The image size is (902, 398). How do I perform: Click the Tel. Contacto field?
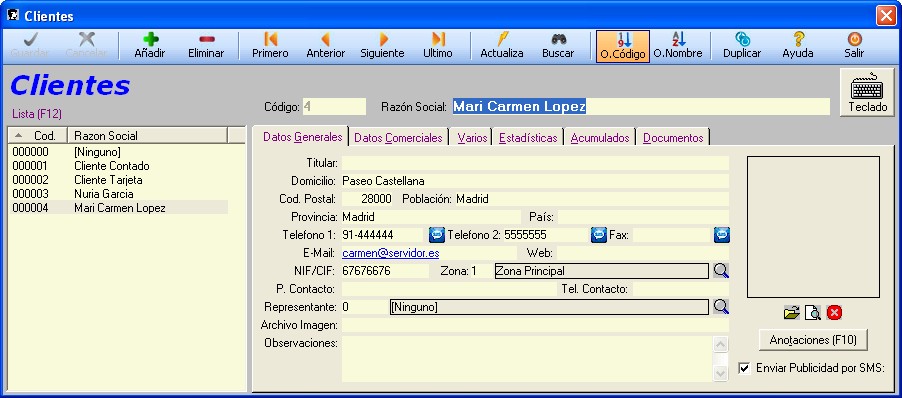[x=681, y=289]
